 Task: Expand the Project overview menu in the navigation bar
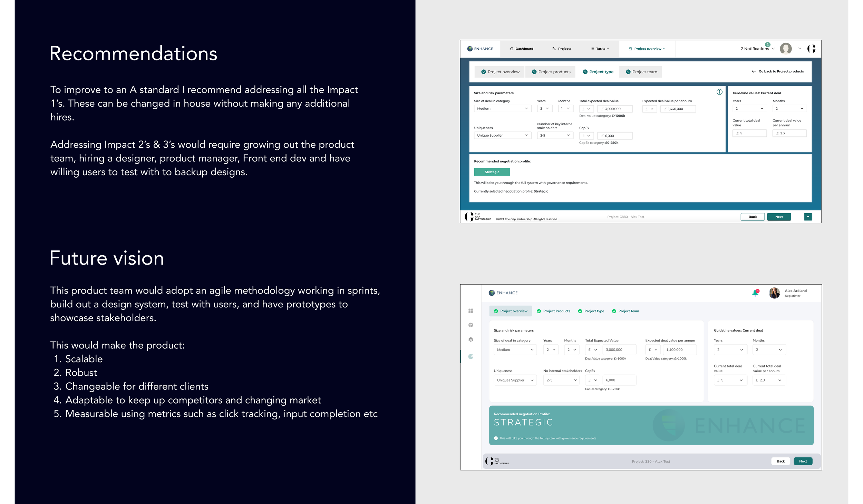(647, 49)
